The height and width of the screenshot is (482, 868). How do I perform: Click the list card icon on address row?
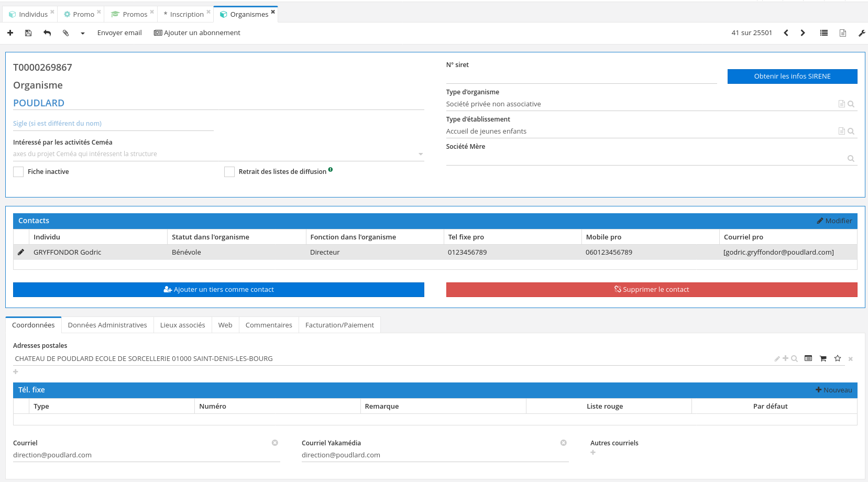(808, 358)
